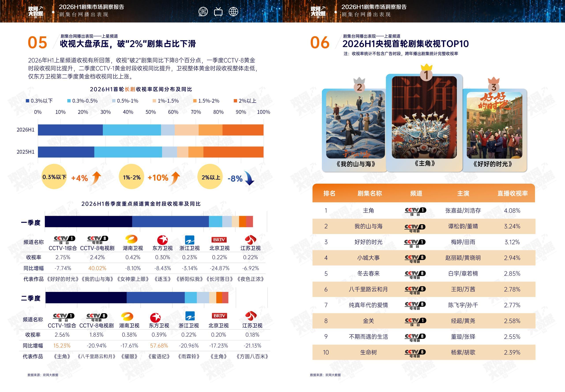The image size is (565, 392).
Task: Click the 主演 column header
Action: 463,193
